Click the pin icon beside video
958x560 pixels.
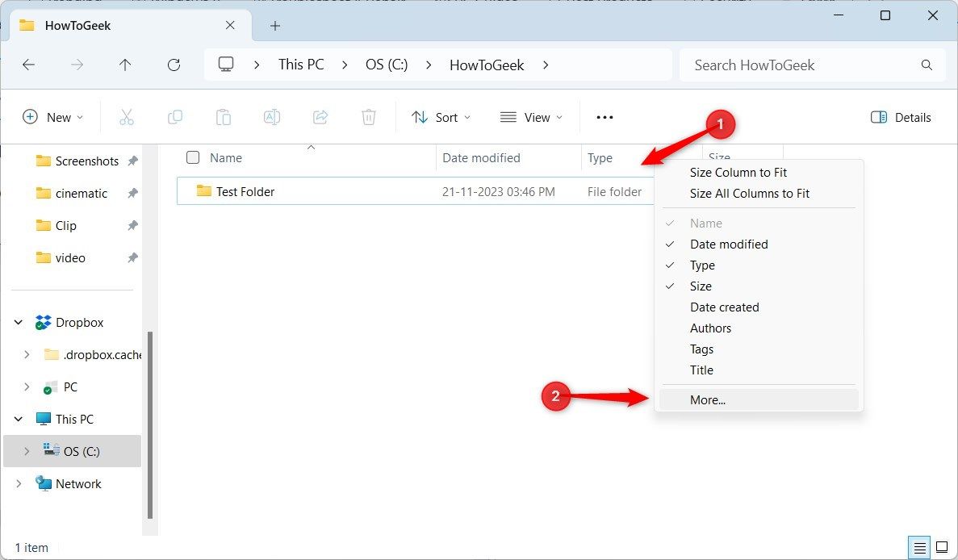132,257
